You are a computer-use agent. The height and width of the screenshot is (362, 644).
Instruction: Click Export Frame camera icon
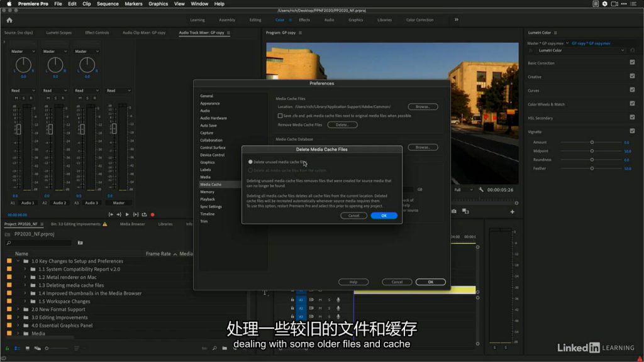pyautogui.click(x=454, y=211)
